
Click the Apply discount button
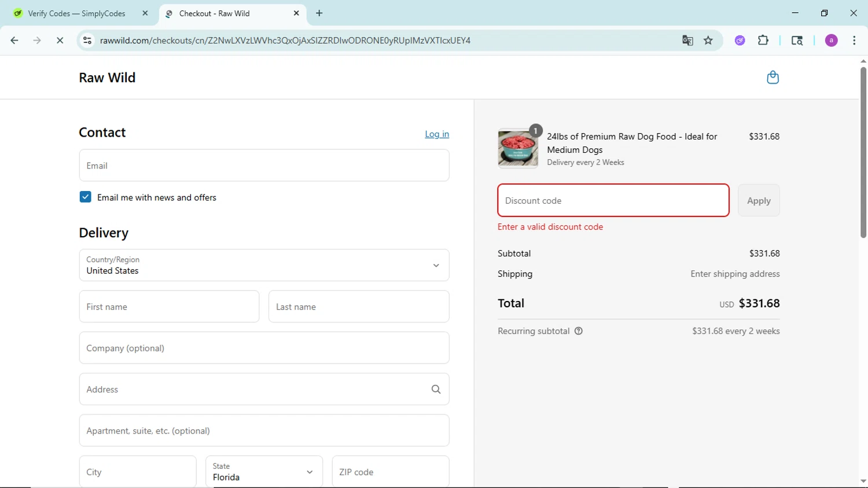coord(759,200)
